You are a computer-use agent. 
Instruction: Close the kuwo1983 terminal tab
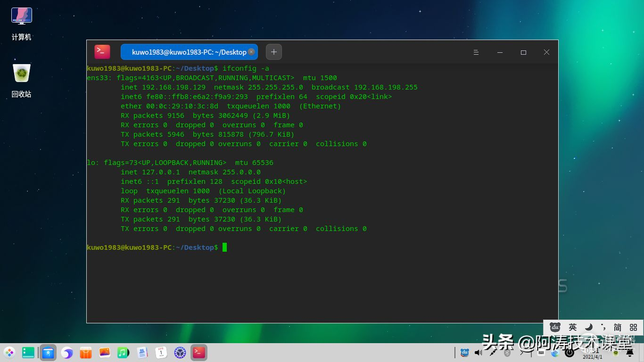tap(251, 52)
